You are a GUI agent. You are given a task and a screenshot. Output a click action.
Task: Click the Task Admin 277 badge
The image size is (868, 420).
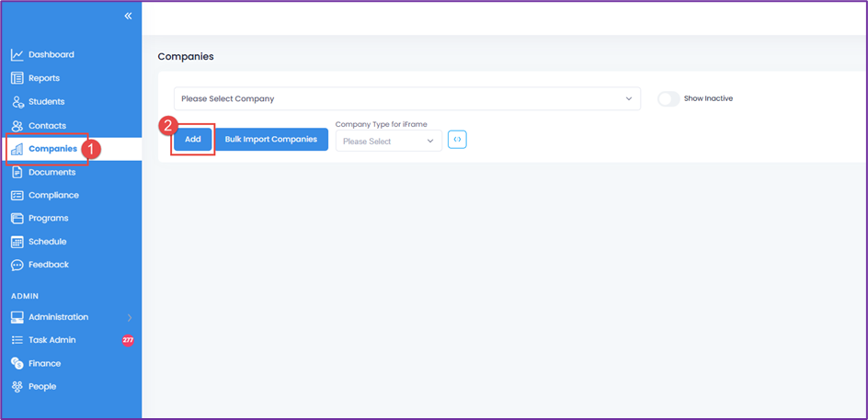coord(128,340)
